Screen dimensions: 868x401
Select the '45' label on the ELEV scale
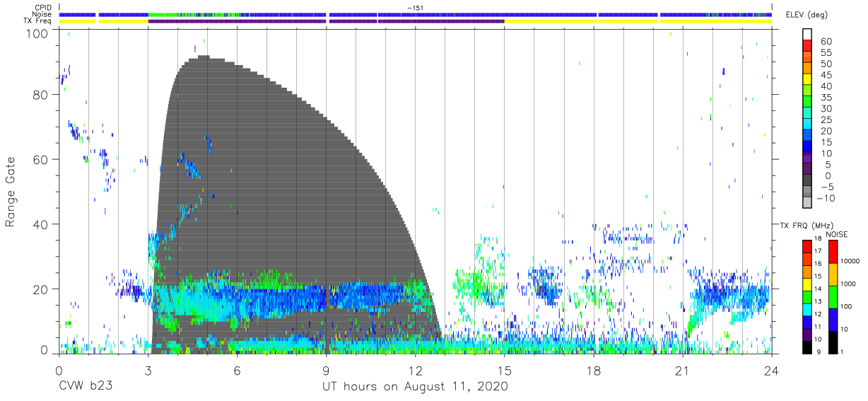point(826,75)
